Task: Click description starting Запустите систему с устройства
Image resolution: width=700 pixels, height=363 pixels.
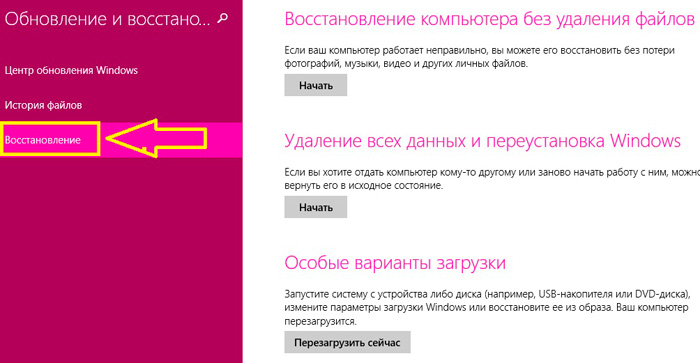Action: [488, 307]
